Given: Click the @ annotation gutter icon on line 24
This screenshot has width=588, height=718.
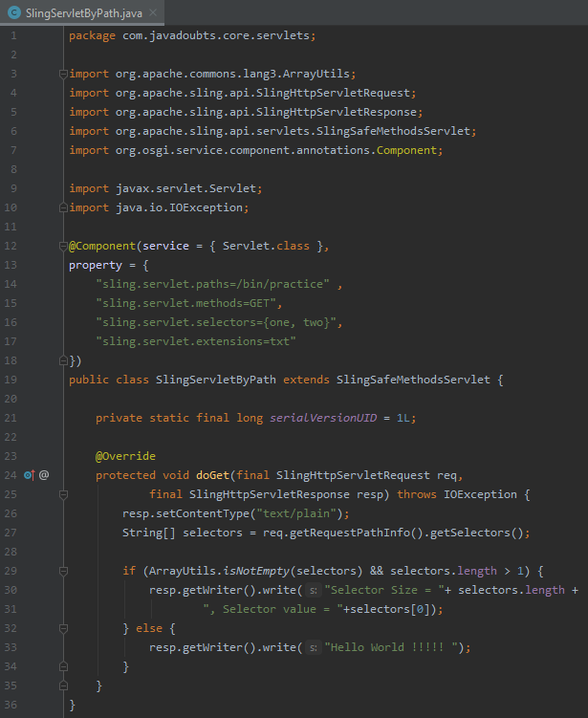Looking at the screenshot, I should click(44, 475).
